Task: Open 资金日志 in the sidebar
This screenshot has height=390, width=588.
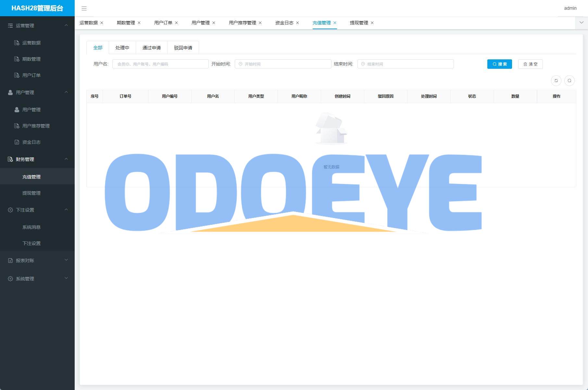Action: tap(31, 142)
